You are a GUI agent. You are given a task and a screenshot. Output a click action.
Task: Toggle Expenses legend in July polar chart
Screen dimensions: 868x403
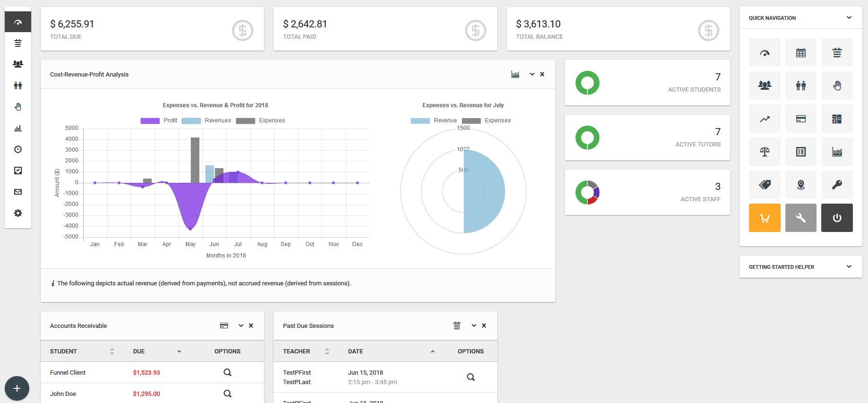point(486,120)
